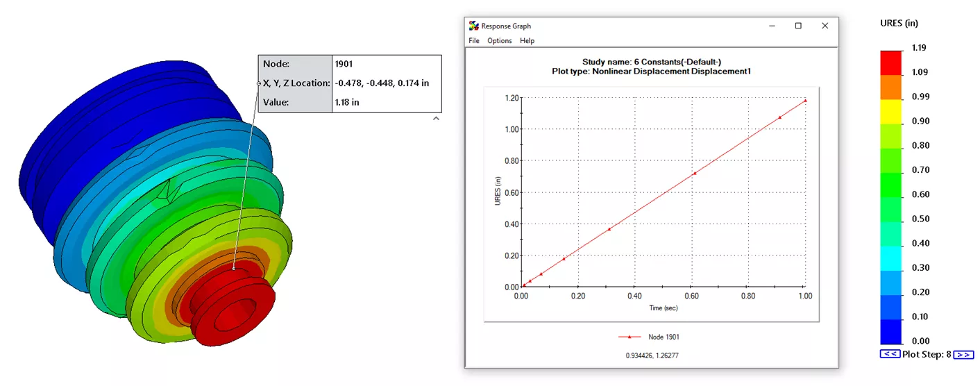Open the Help menu

527,41
